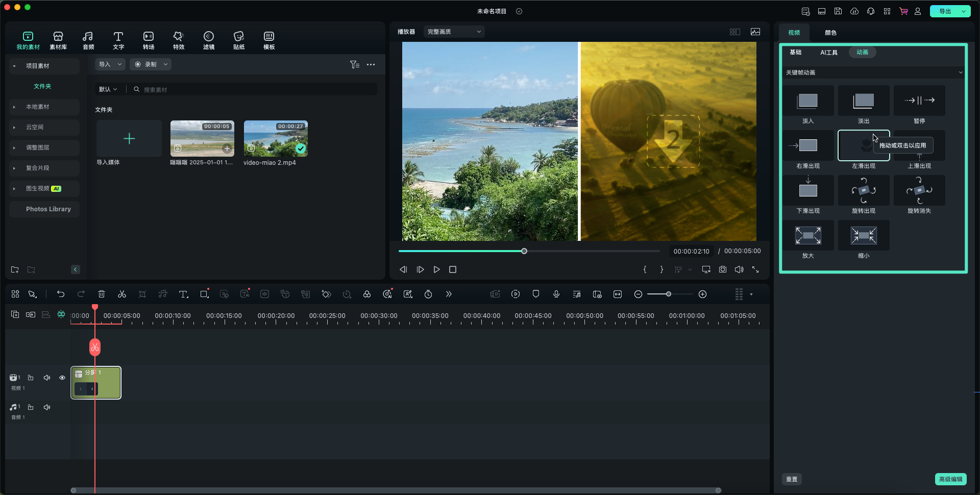Step back one frame in player
980x495 pixels.
point(403,269)
